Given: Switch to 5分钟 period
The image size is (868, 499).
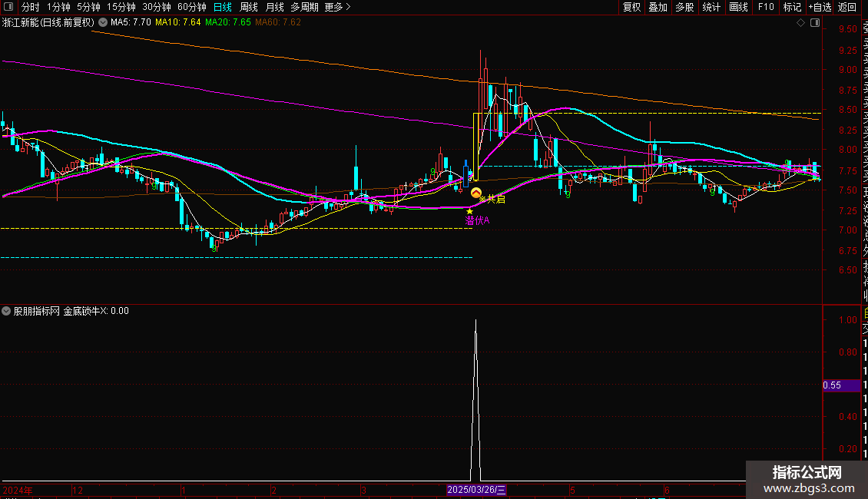Looking at the screenshot, I should [x=88, y=7].
